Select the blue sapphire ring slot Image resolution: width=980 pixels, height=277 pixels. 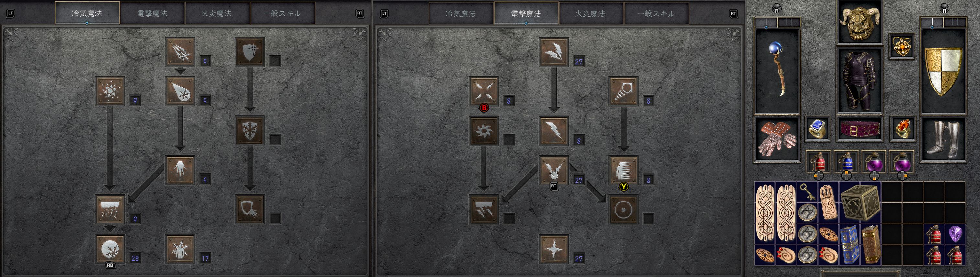coord(818,129)
